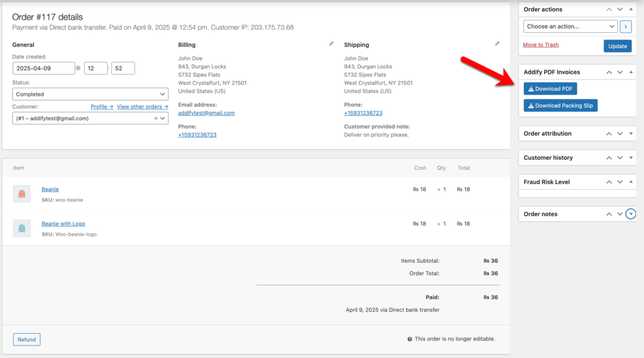Click the Move to Trash link

pyautogui.click(x=541, y=45)
